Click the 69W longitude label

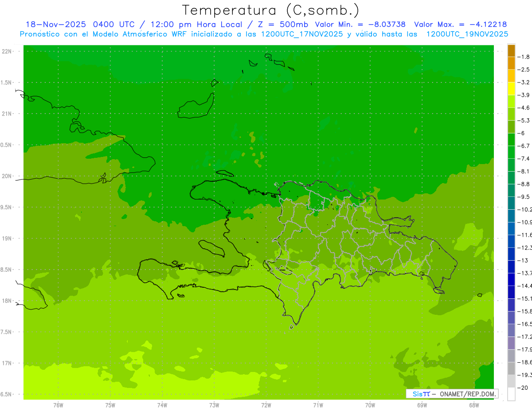pos(422,405)
